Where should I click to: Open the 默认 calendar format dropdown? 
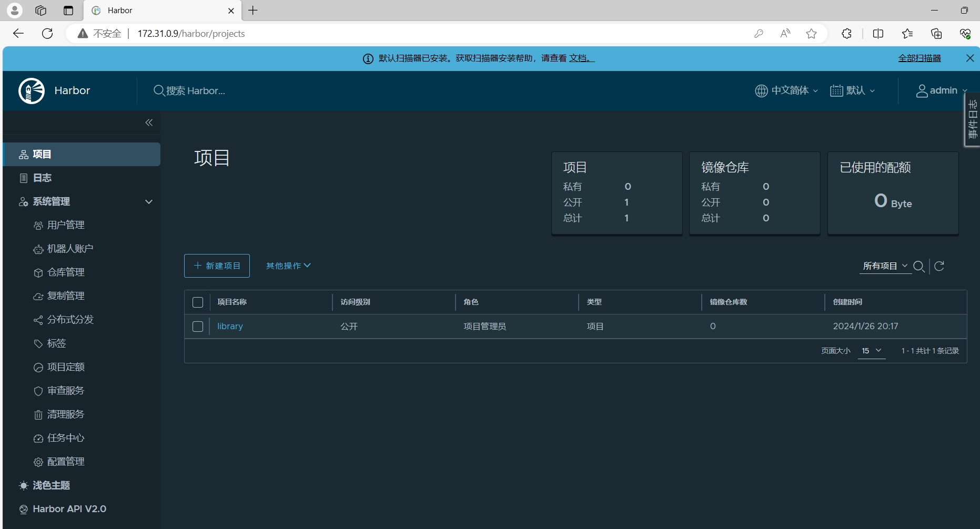(x=853, y=90)
